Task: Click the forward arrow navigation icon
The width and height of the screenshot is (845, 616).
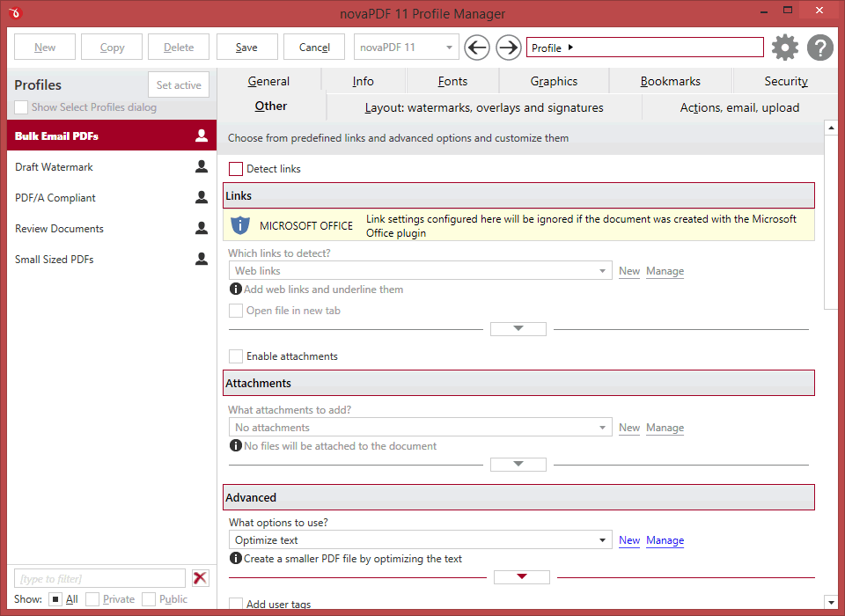Action: point(508,48)
